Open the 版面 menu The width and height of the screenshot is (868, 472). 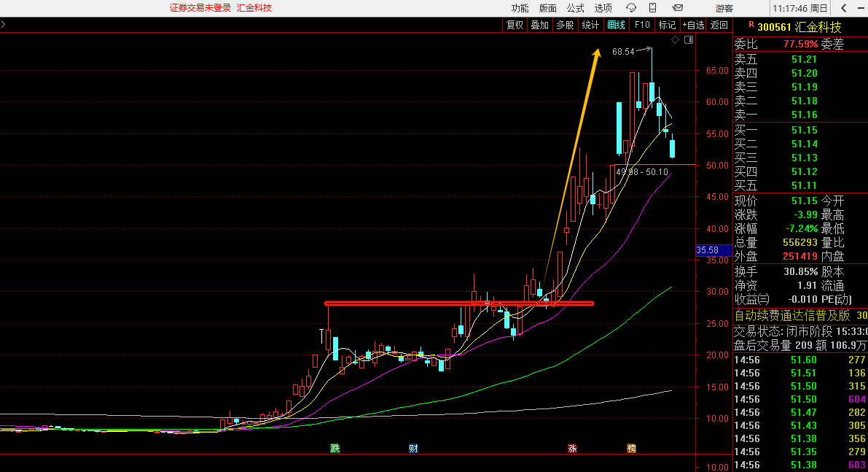point(547,8)
